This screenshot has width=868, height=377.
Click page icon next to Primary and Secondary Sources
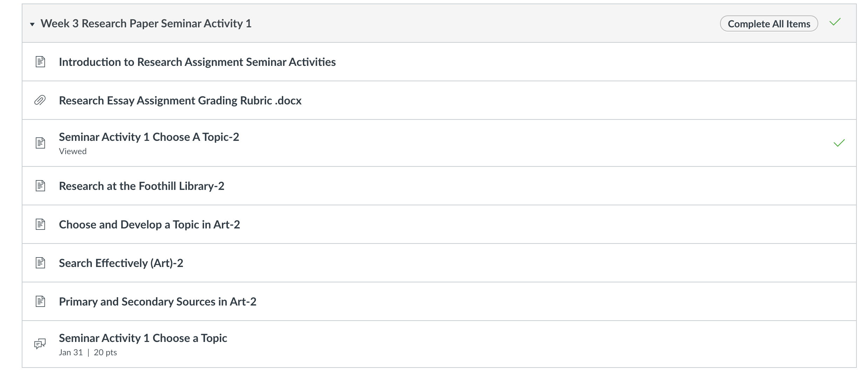40,301
